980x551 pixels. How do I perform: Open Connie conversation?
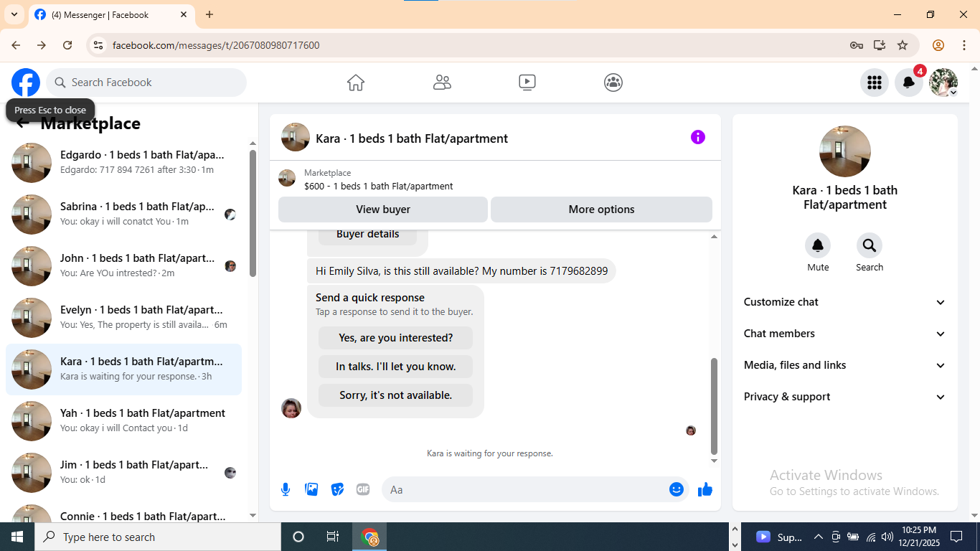click(x=123, y=512)
